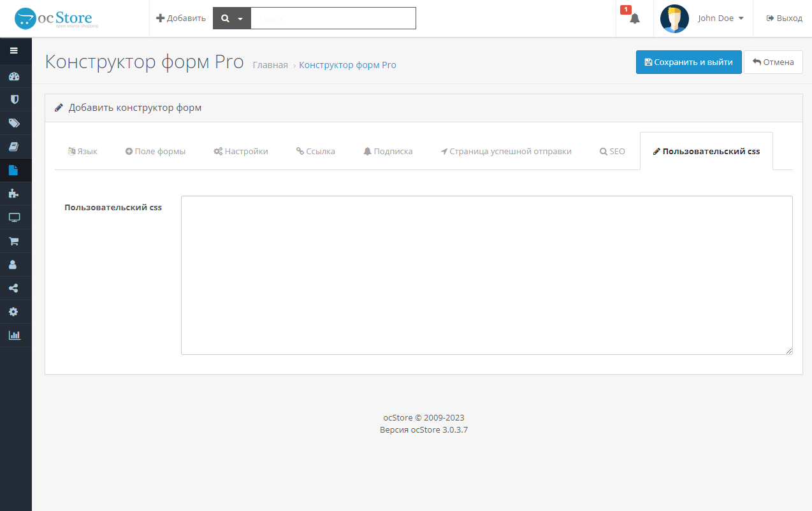Image resolution: width=812 pixels, height=511 pixels.
Task: Open the Страница успешной отправки tab
Action: pyautogui.click(x=506, y=152)
